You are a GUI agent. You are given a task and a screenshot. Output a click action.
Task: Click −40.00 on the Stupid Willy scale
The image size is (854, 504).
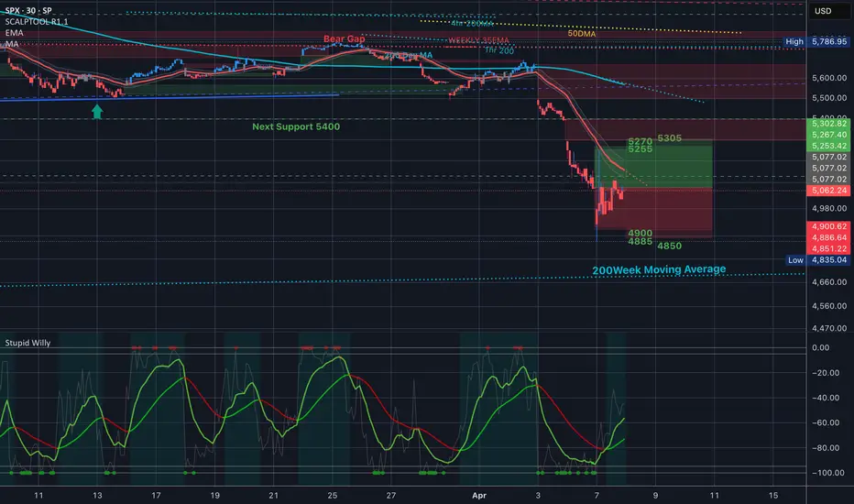tap(825, 398)
